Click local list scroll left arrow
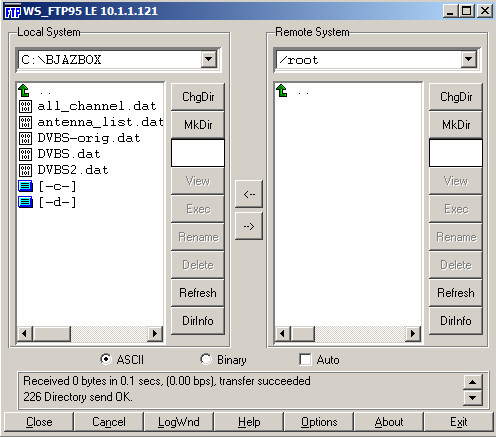496x437 pixels. (x=24, y=333)
